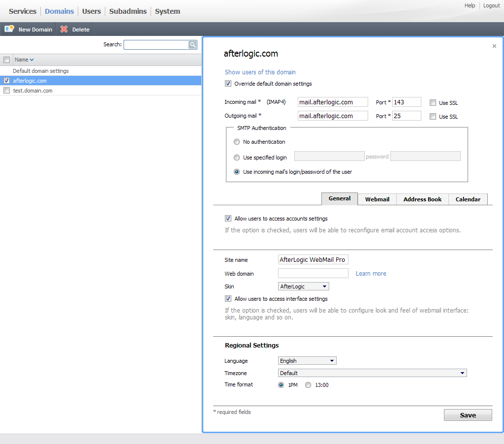
Task: Go to the Users menu
Action: (92, 11)
